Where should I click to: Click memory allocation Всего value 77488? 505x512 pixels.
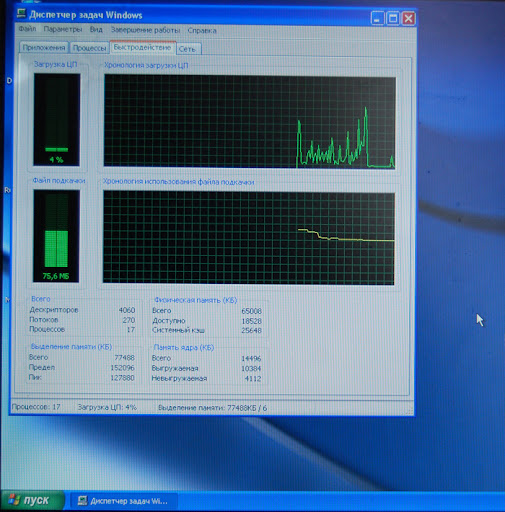(125, 358)
